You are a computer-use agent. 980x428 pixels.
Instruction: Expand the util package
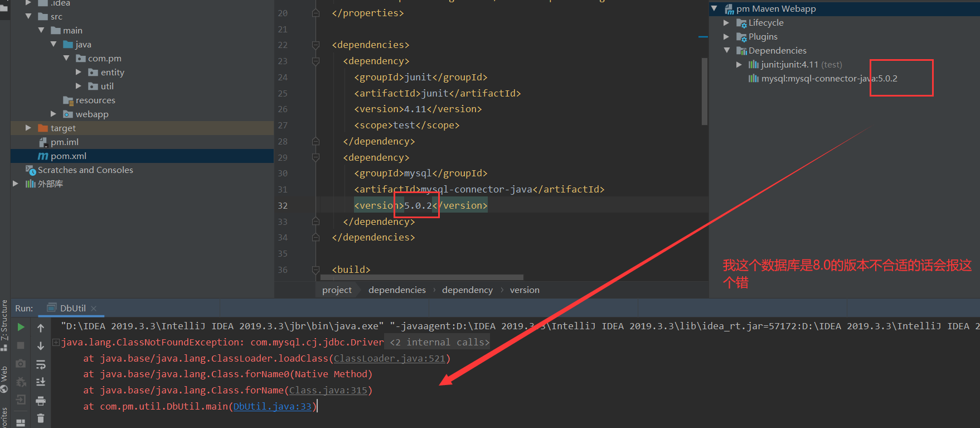[x=79, y=86]
